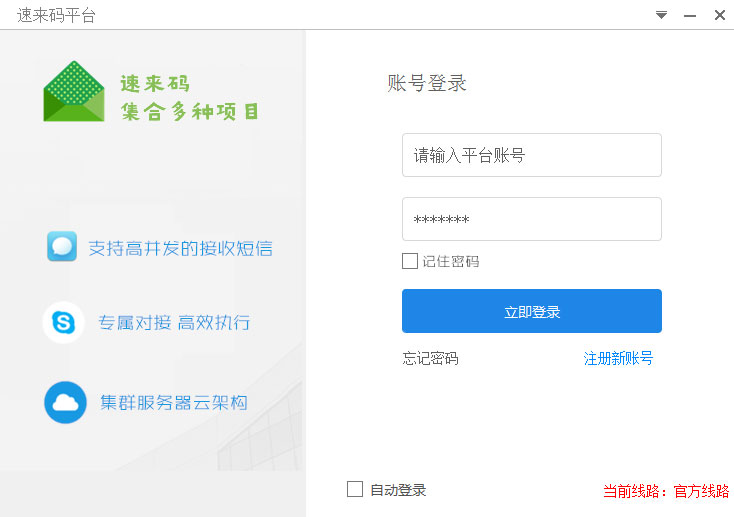This screenshot has width=734, height=517.
Task: Close the 速来码平台 window
Action: [719, 15]
